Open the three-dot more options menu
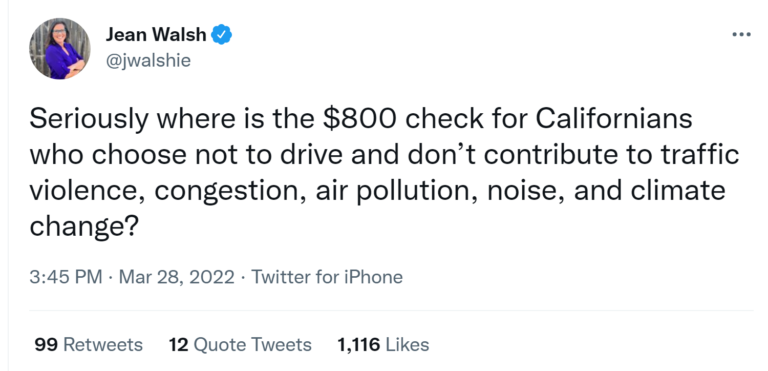768x371 pixels. click(x=741, y=34)
